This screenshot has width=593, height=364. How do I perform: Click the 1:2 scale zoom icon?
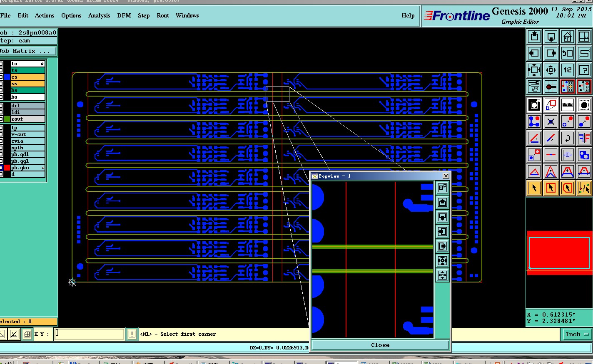tap(568, 70)
